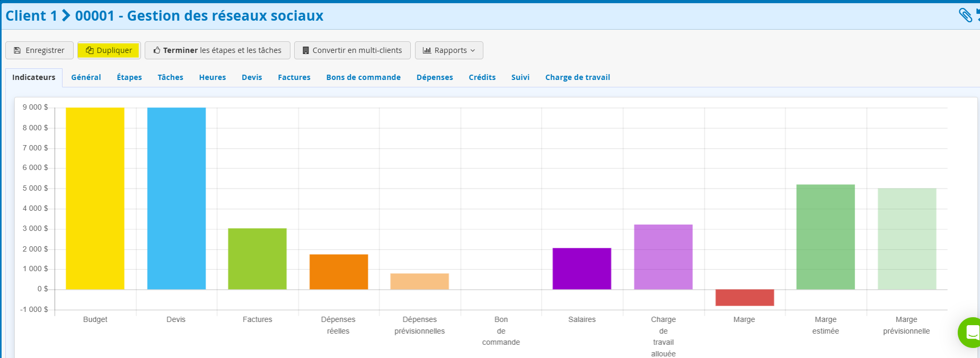Image resolution: width=980 pixels, height=358 pixels.
Task: Switch to the Général tab
Action: pyautogui.click(x=86, y=77)
